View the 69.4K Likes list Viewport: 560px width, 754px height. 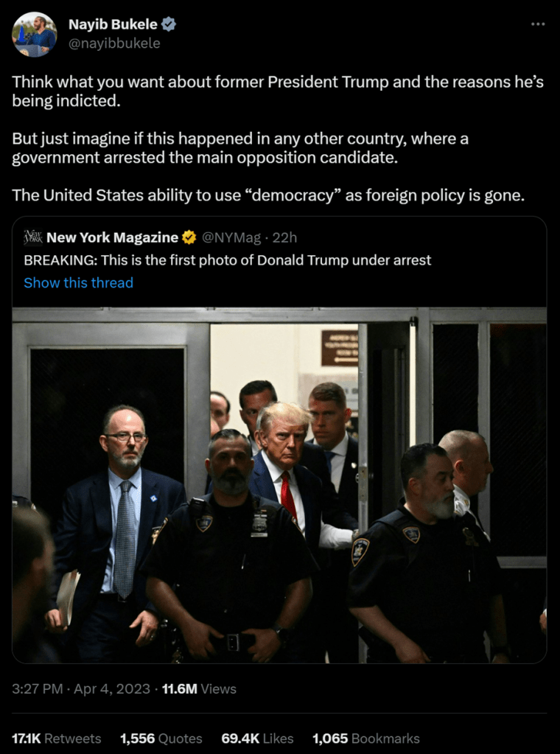click(x=258, y=738)
